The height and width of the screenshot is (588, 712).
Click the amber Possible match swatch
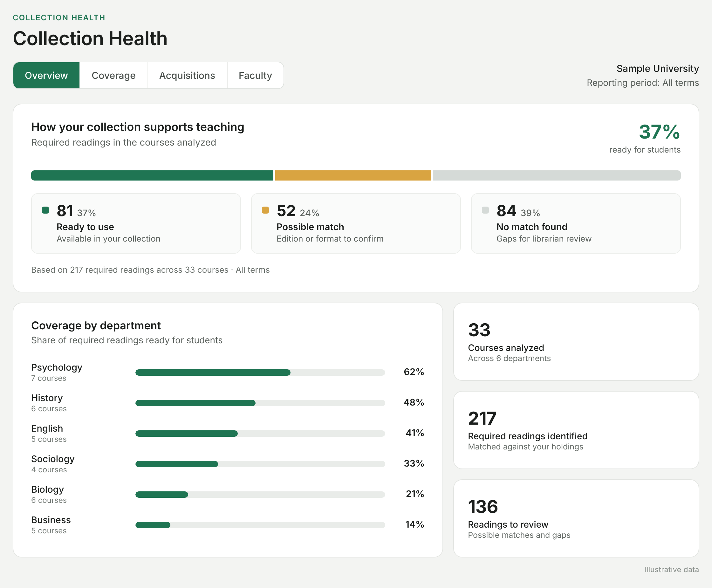coord(265,210)
